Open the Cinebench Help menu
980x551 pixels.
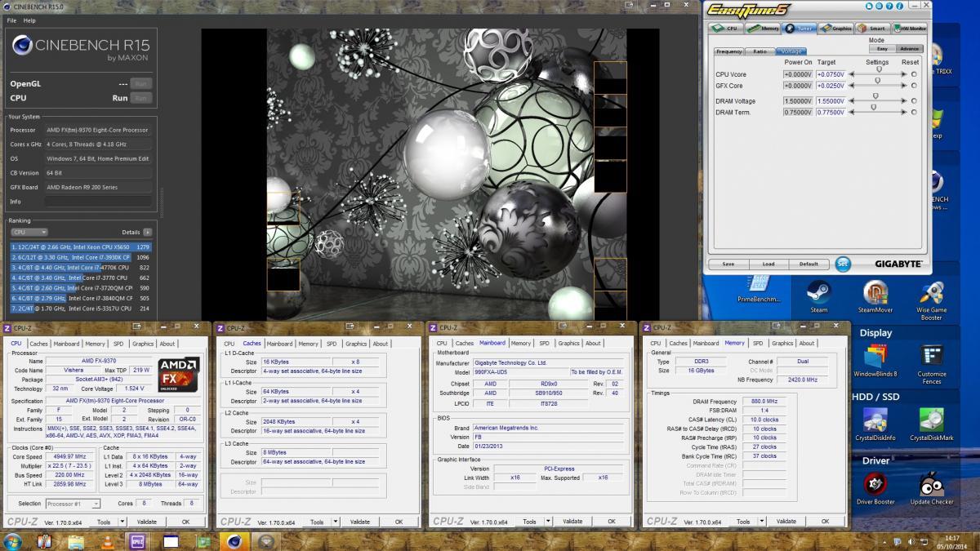[x=29, y=20]
